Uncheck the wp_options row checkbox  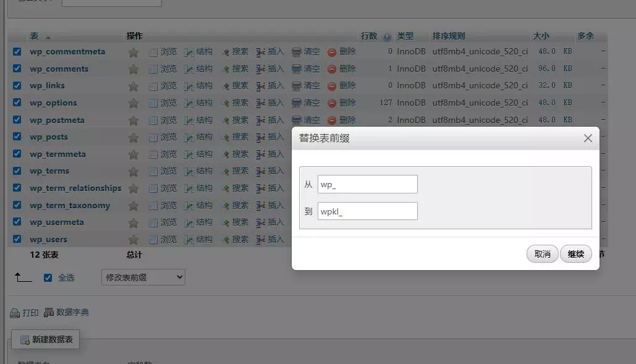tap(17, 103)
